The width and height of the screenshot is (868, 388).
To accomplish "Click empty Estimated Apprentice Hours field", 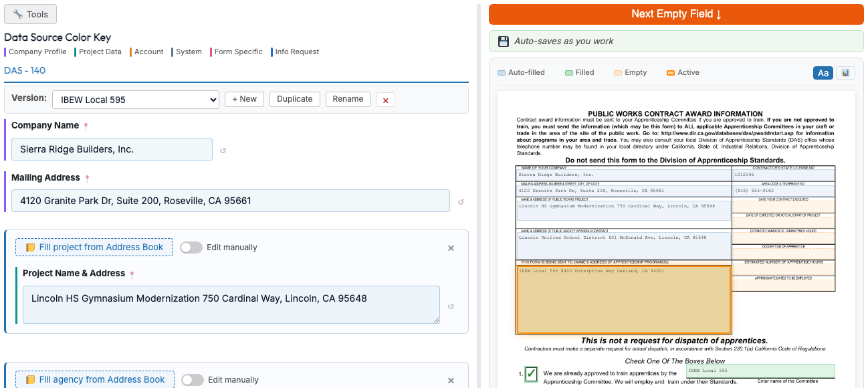I will tap(784, 270).
